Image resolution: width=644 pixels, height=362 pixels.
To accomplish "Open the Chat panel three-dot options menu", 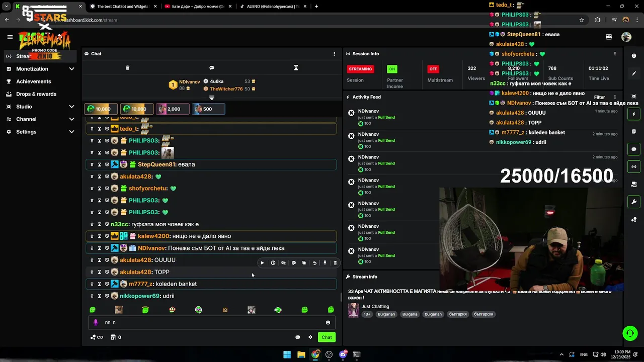I will [x=334, y=54].
